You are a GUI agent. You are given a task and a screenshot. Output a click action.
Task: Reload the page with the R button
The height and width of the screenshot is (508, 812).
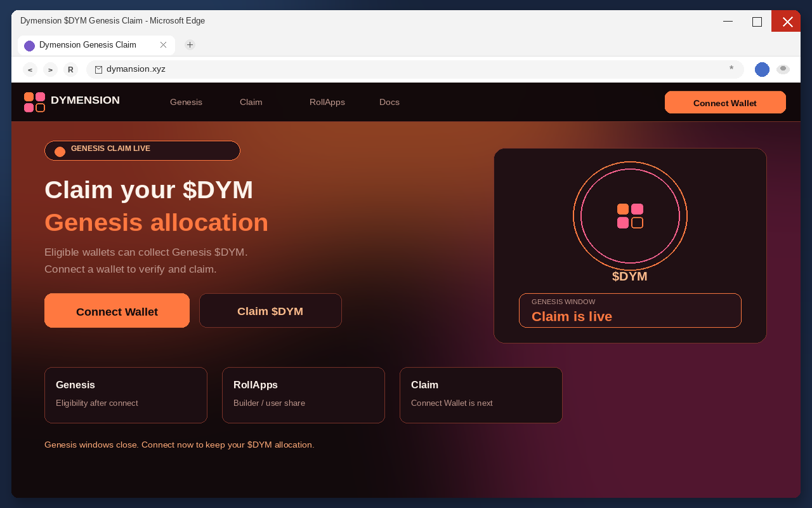pos(70,70)
